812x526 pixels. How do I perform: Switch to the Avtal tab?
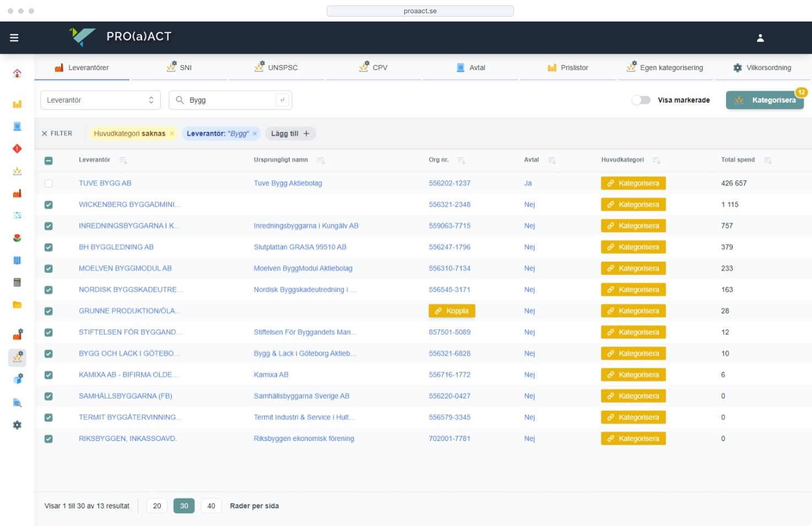470,68
